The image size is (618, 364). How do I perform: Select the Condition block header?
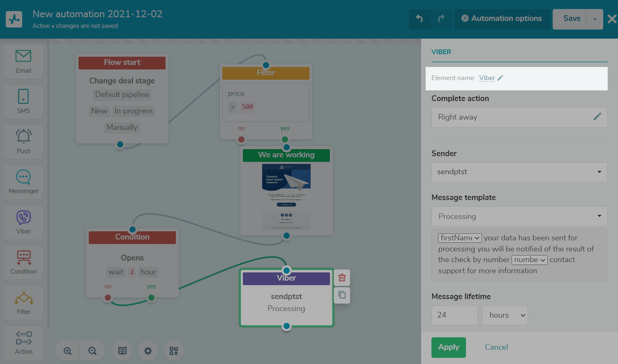(x=132, y=237)
